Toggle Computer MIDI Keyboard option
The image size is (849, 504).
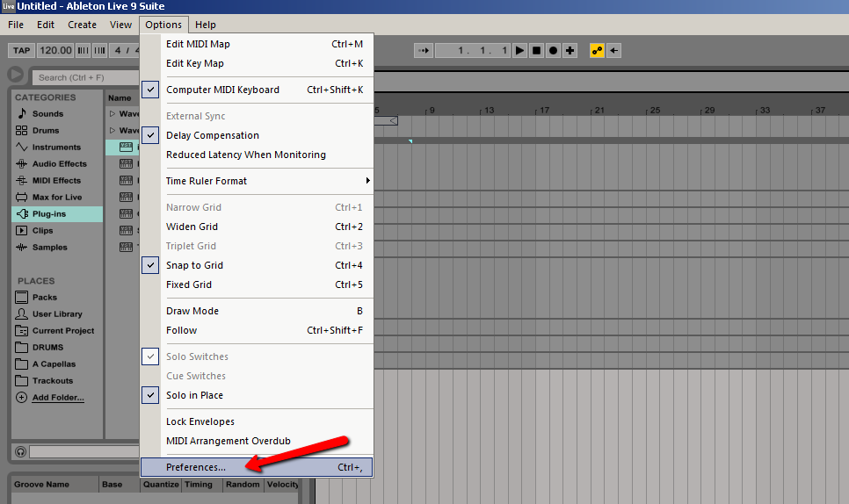[x=258, y=90]
